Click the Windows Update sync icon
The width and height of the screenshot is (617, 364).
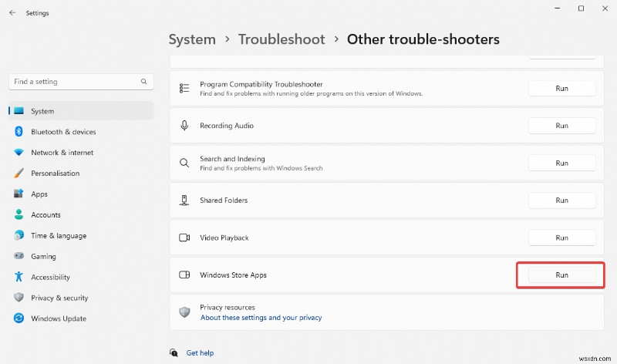(x=19, y=318)
